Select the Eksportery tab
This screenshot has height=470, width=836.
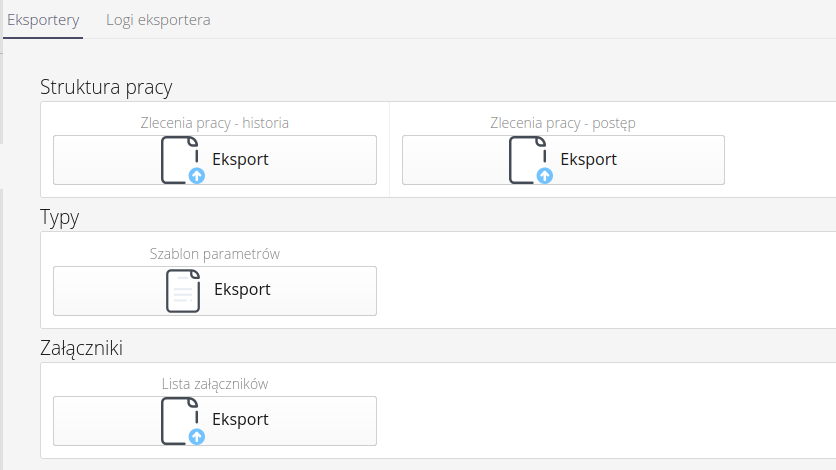click(x=43, y=20)
